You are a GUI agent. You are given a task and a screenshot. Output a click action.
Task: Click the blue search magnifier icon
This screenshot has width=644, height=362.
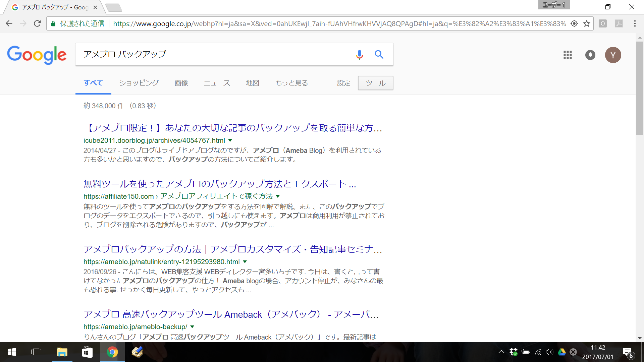pyautogui.click(x=379, y=54)
